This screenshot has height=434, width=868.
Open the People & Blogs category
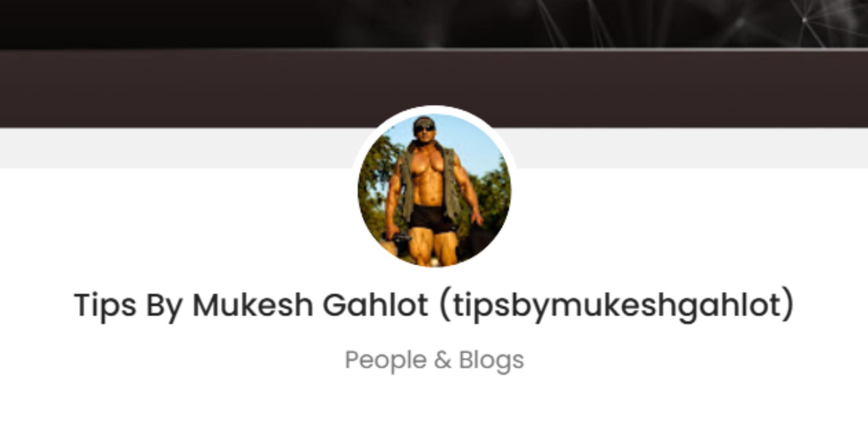pyautogui.click(x=434, y=360)
